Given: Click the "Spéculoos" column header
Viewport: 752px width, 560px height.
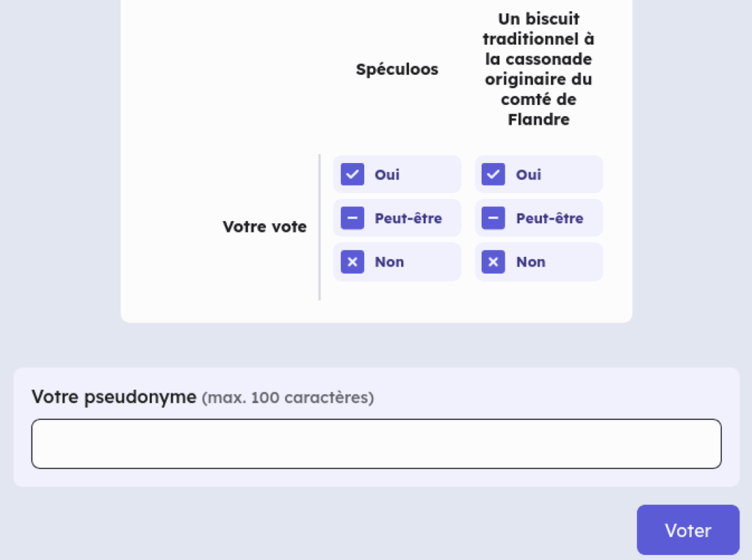Looking at the screenshot, I should pos(397,70).
